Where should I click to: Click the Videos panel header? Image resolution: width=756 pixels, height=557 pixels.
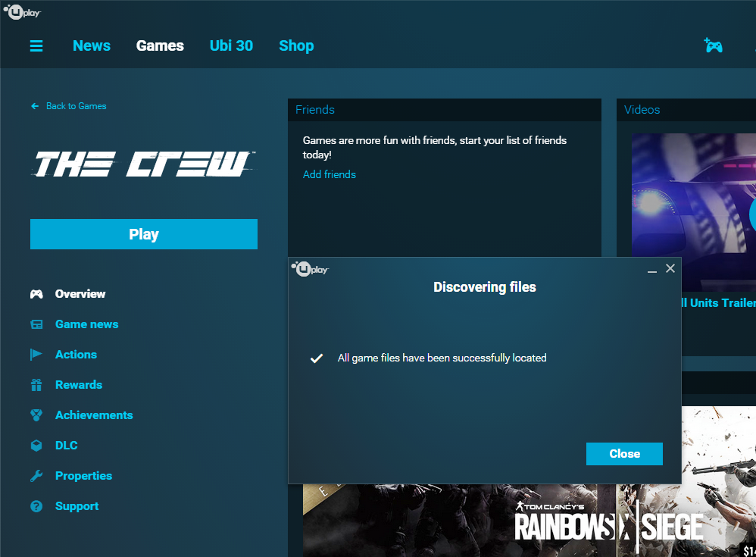click(686, 110)
